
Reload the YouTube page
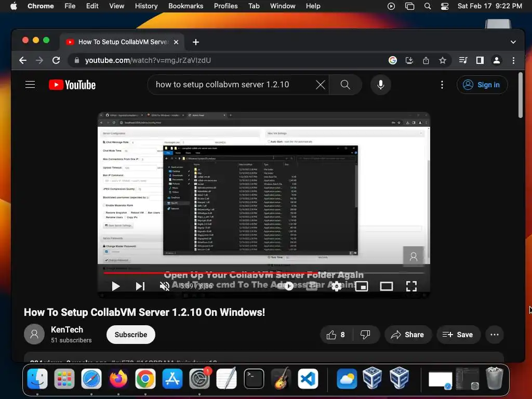click(56, 60)
